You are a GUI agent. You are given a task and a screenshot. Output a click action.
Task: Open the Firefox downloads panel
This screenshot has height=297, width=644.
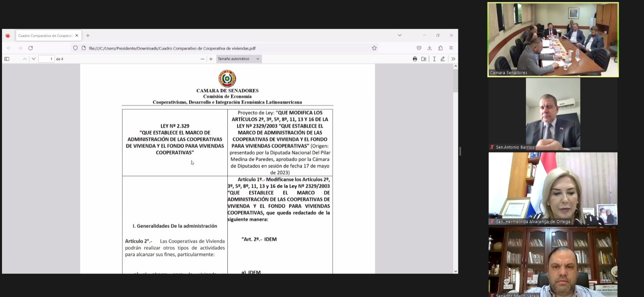coord(429,48)
